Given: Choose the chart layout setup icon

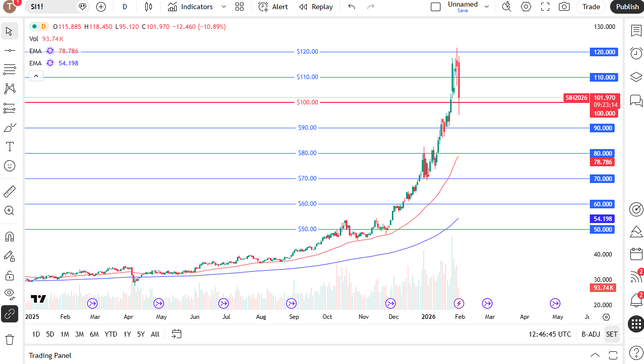Looking at the screenshot, I should click(435, 7).
